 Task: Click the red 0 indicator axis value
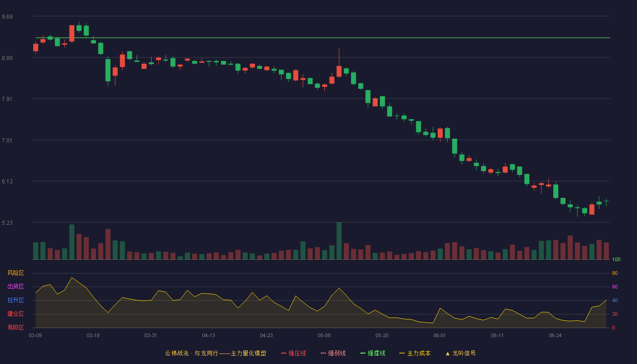[613, 328]
